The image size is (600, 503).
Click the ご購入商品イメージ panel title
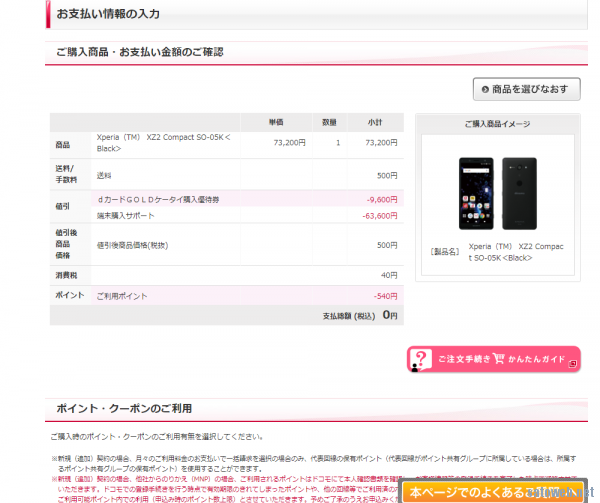(x=497, y=124)
